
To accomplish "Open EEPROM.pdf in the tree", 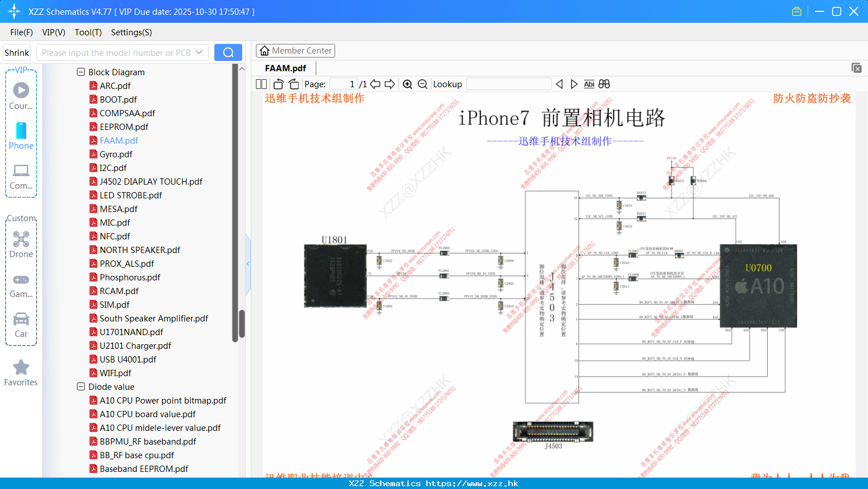I will click(124, 127).
